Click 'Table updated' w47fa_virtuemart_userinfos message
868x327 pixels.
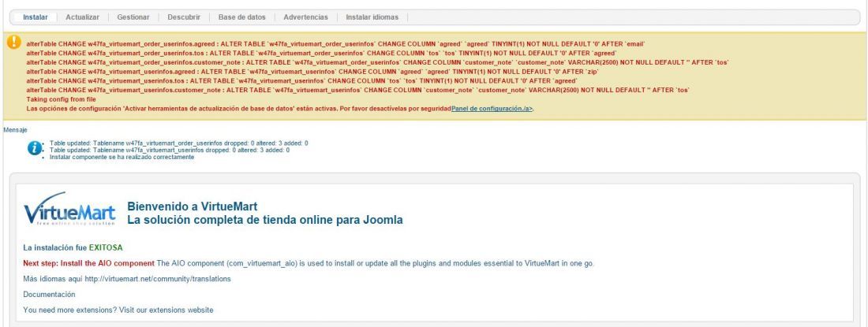tap(170, 150)
